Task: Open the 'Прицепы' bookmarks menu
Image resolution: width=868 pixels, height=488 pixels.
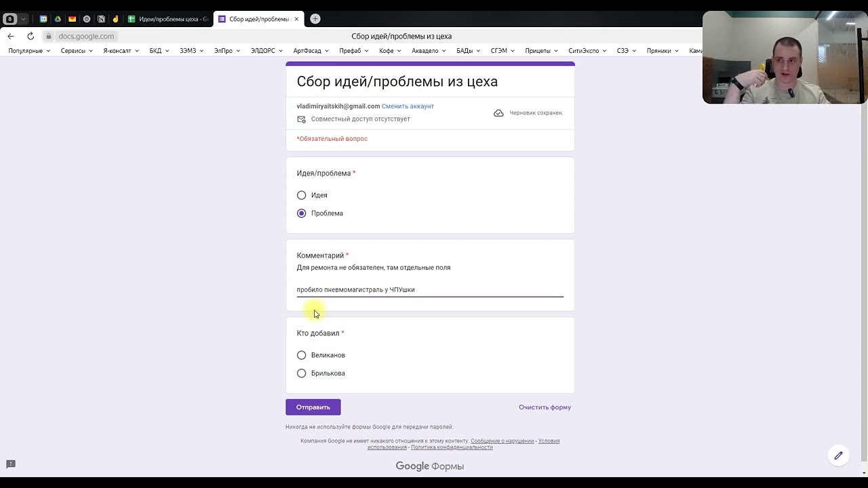Action: click(542, 51)
